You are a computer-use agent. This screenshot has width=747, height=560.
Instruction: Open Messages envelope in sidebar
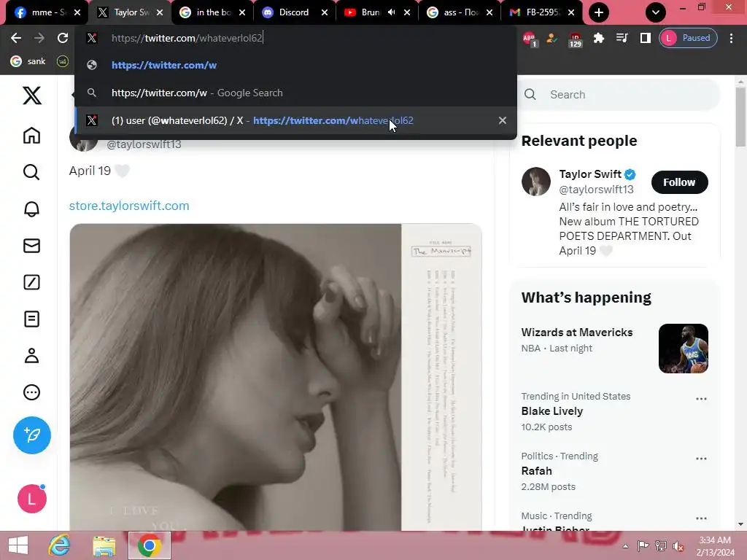pyautogui.click(x=32, y=246)
